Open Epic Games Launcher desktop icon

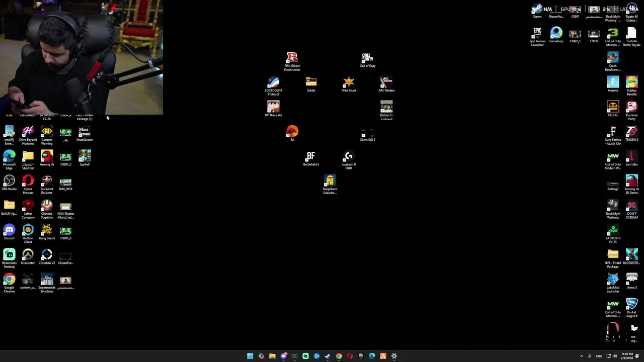[x=537, y=37]
